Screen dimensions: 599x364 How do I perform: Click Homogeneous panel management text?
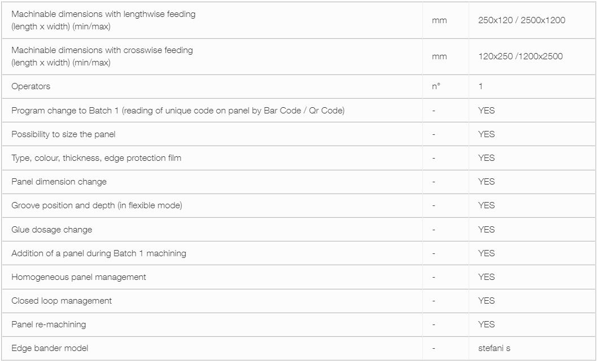coord(78,277)
